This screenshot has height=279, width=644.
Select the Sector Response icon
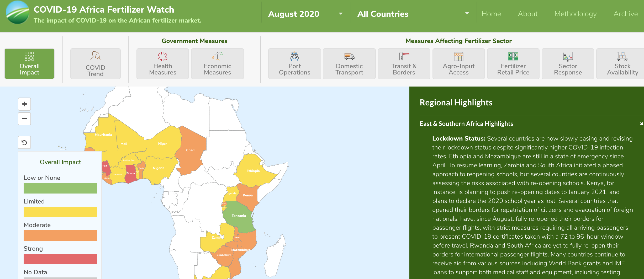click(x=568, y=56)
